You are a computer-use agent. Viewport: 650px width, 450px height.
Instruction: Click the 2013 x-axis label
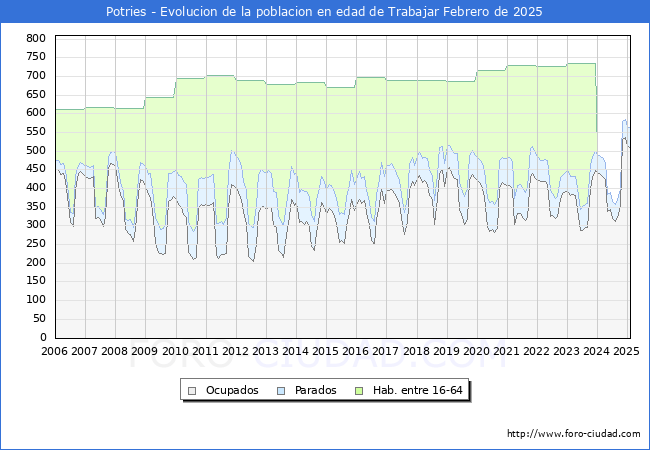click(x=265, y=351)
